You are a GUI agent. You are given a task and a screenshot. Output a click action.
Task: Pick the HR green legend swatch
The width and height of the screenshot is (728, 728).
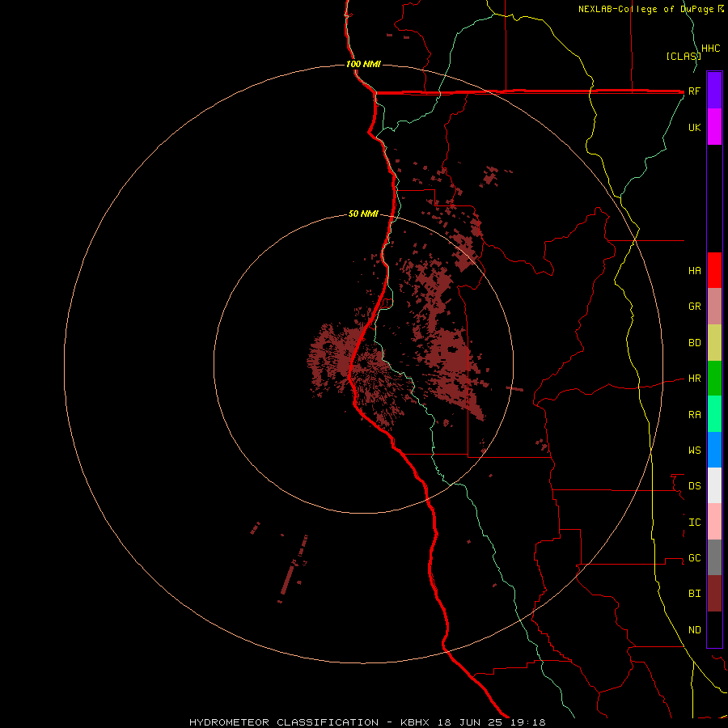(714, 379)
